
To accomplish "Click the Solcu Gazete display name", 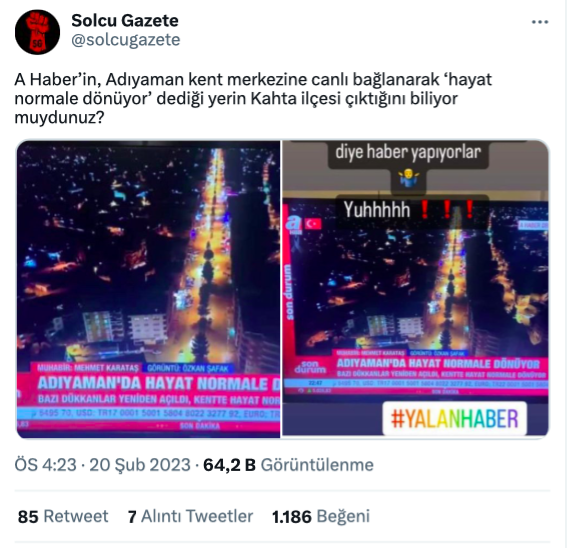I will pos(125,21).
